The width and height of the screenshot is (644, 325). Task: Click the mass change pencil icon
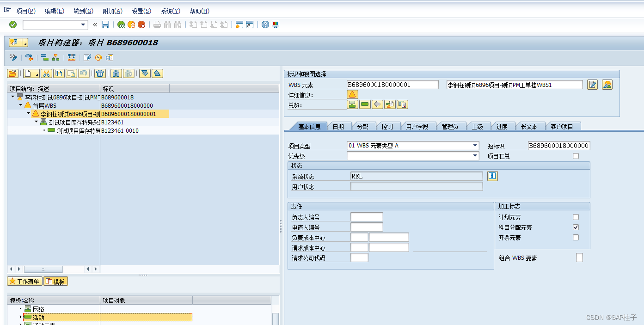(x=87, y=57)
